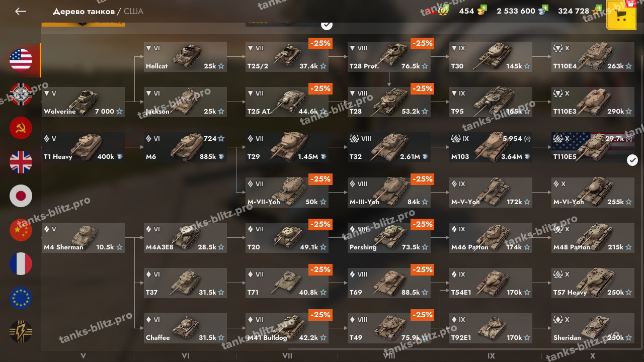Select the European Union stars icon

click(21, 298)
